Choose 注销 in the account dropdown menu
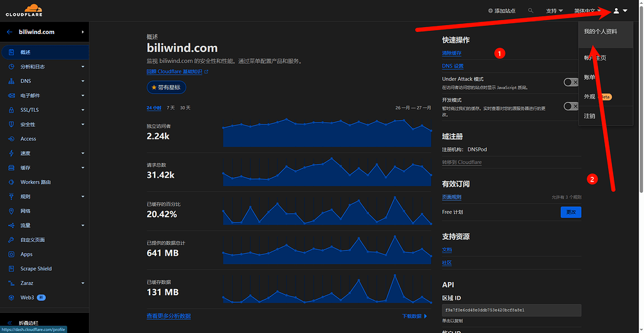 click(590, 116)
